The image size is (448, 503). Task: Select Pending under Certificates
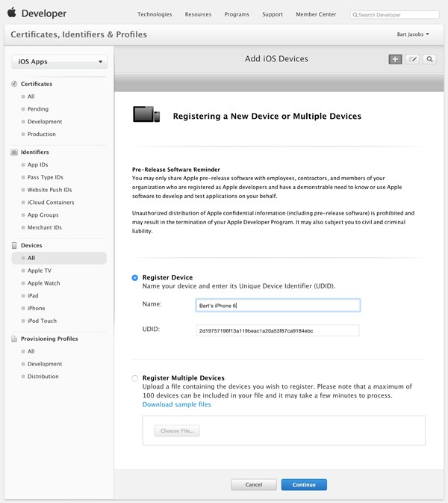click(x=38, y=109)
